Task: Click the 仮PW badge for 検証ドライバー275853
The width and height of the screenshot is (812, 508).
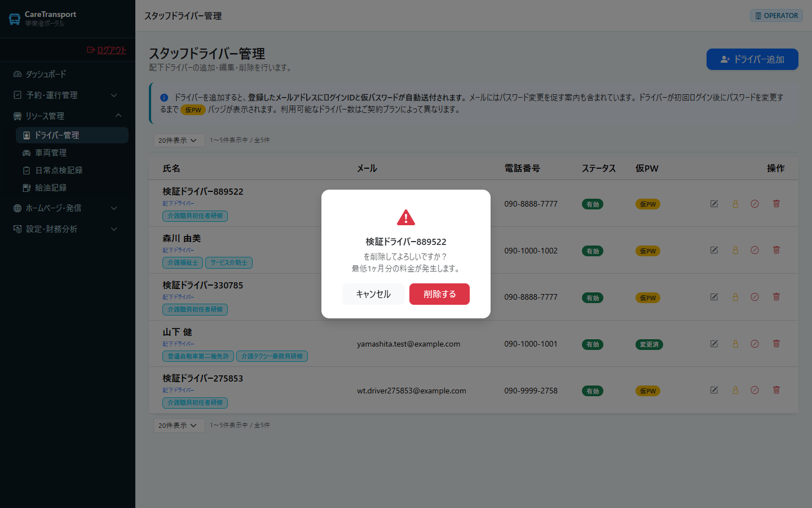Action: tap(648, 391)
